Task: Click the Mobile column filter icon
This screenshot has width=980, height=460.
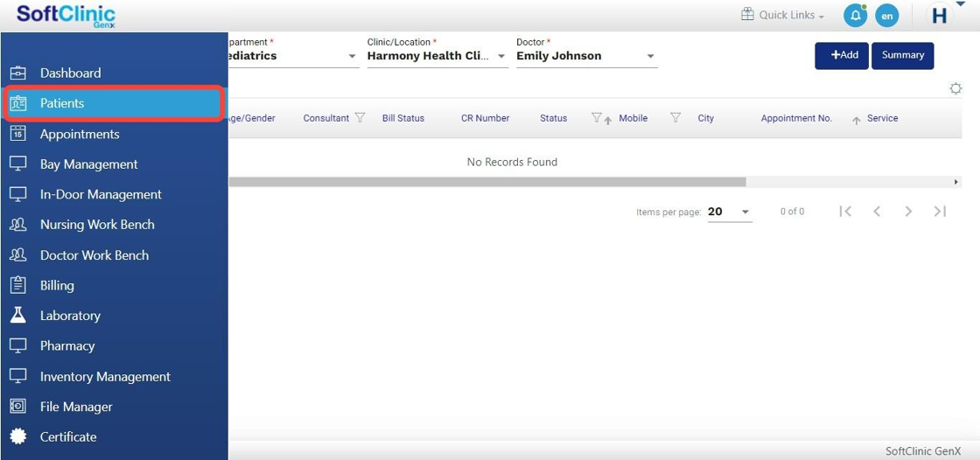Action: coord(675,118)
